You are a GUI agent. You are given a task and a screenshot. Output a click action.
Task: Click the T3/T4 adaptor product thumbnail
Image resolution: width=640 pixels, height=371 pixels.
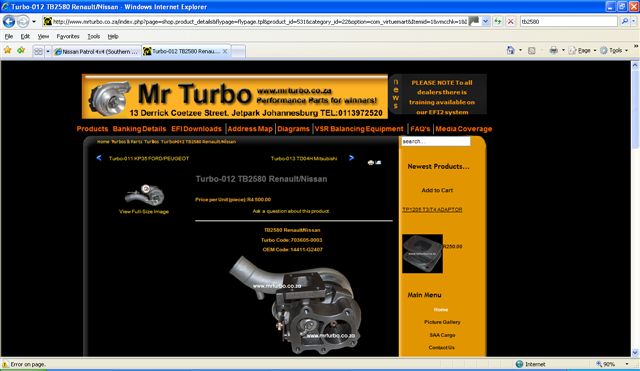pyautogui.click(x=422, y=253)
